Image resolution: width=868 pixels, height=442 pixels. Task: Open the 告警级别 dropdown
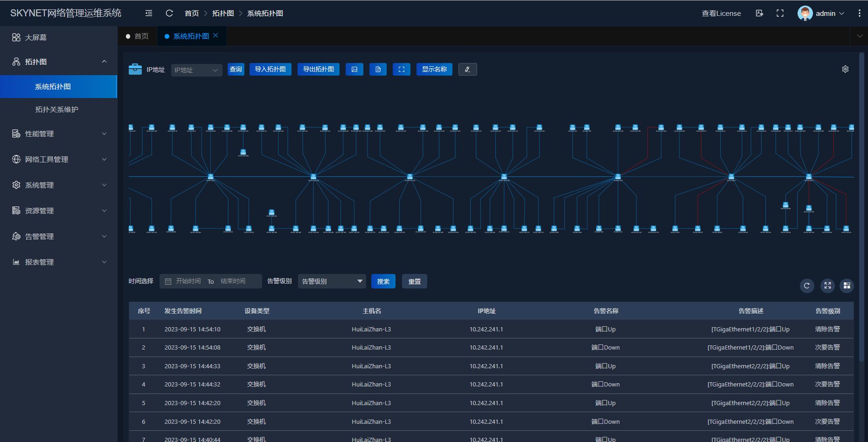pyautogui.click(x=332, y=281)
